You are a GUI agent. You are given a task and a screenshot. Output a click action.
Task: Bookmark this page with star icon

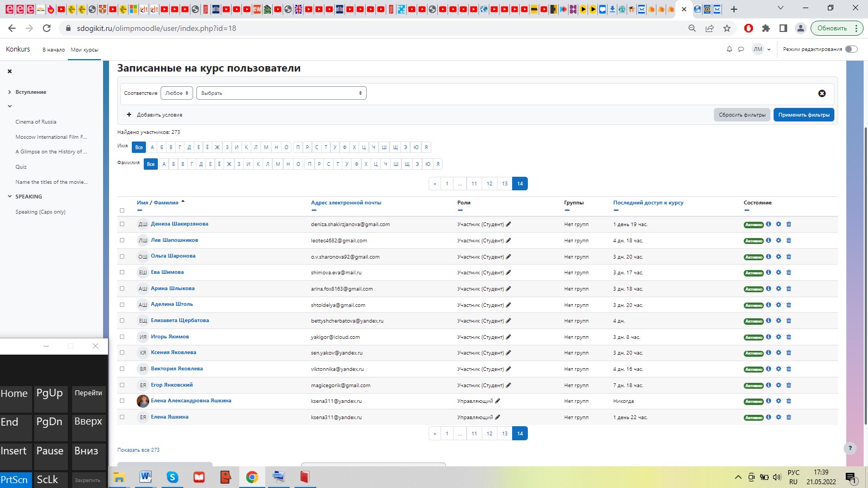click(727, 28)
